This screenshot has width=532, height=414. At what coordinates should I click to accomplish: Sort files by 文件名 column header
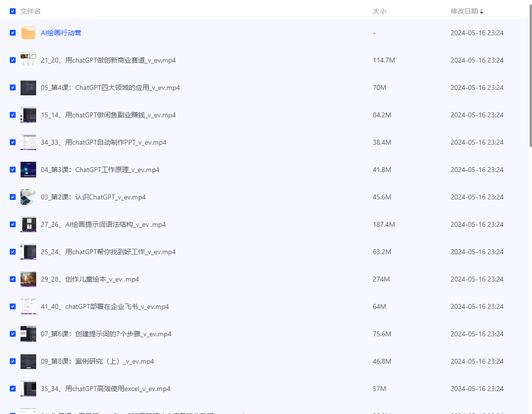coord(30,11)
